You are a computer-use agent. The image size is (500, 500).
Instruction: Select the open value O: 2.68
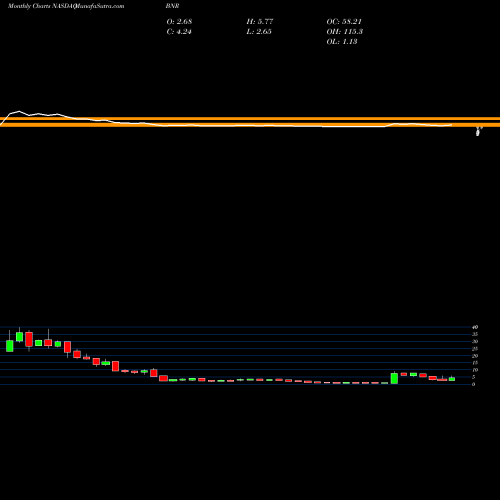click(179, 21)
